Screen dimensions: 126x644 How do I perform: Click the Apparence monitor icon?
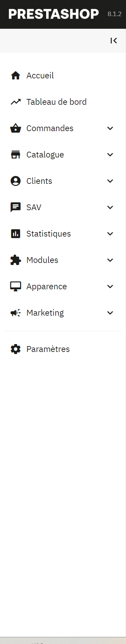[15, 287]
